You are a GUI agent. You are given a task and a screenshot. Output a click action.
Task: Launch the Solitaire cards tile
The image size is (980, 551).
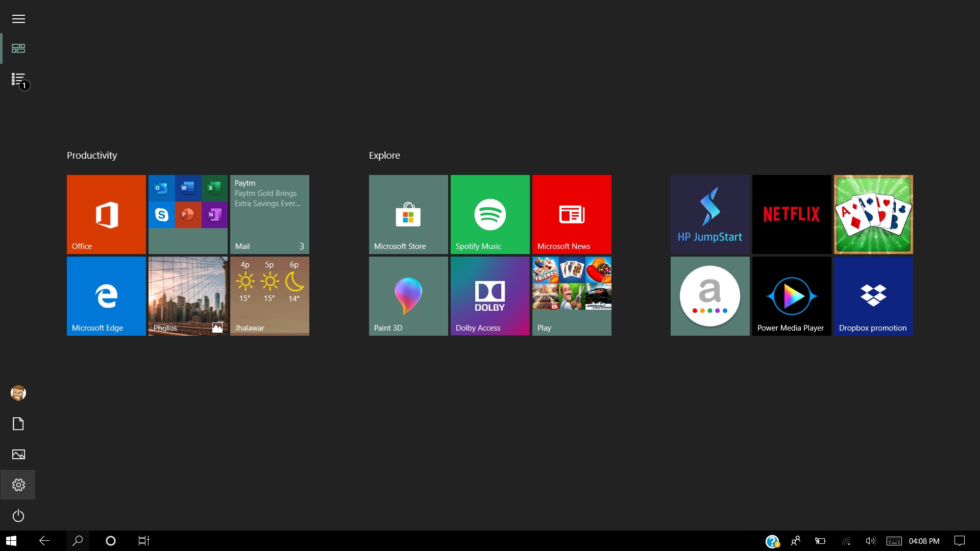click(x=873, y=214)
